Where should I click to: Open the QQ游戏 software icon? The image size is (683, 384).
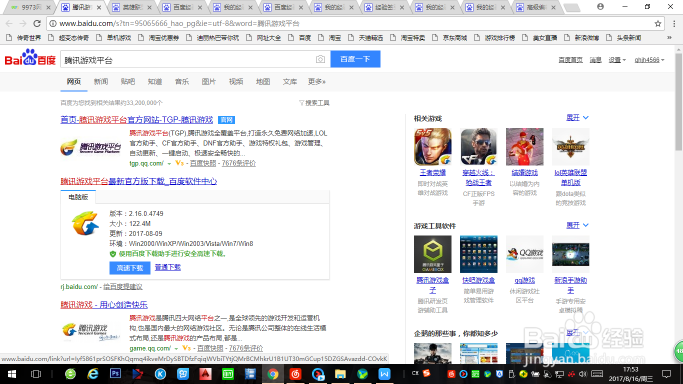tap(524, 254)
